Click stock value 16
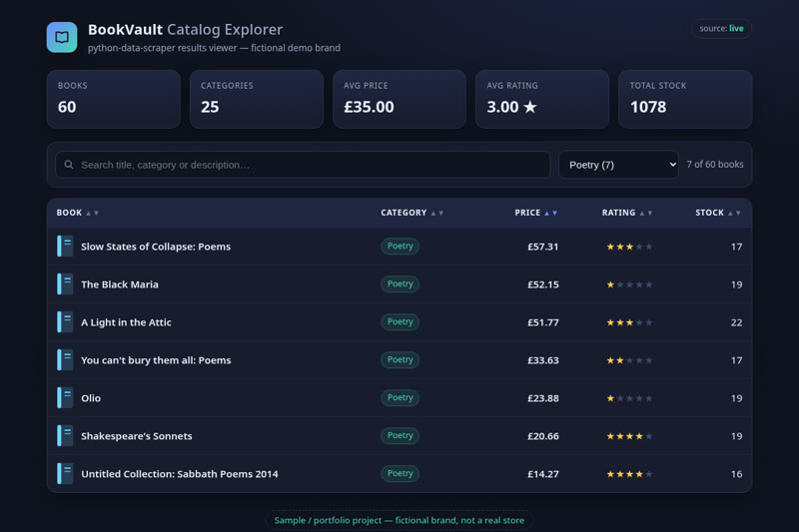This screenshot has height=532, width=799. pos(736,474)
